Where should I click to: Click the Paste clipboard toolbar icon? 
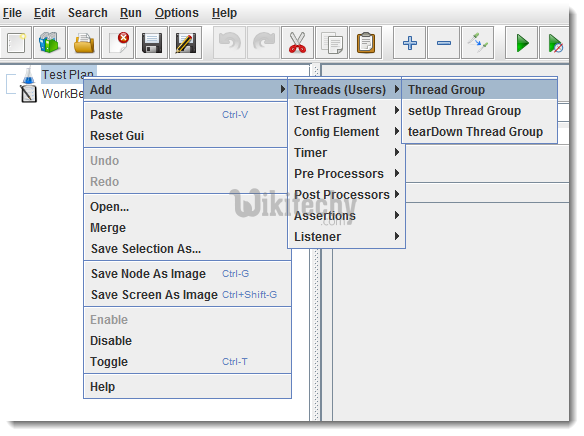pyautogui.click(x=365, y=43)
